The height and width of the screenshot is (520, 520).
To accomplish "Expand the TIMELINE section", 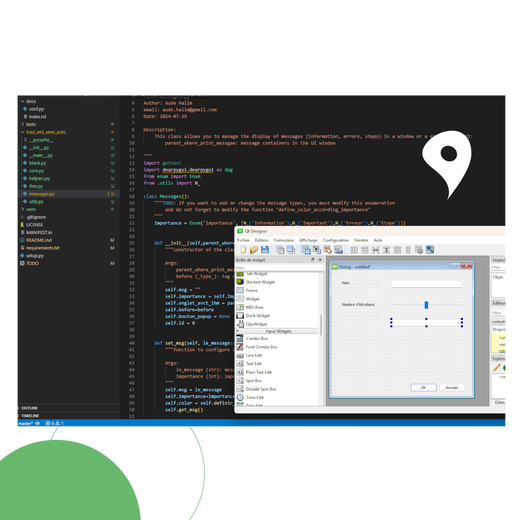I will coord(30,416).
